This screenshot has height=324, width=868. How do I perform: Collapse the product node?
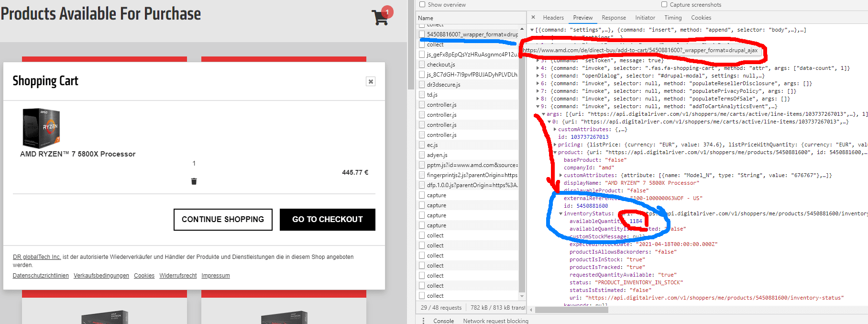pyautogui.click(x=555, y=152)
